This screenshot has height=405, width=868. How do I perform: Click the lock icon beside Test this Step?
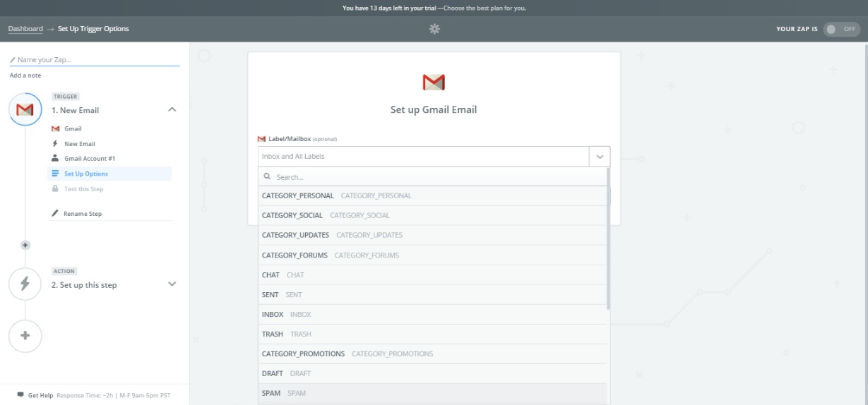55,188
